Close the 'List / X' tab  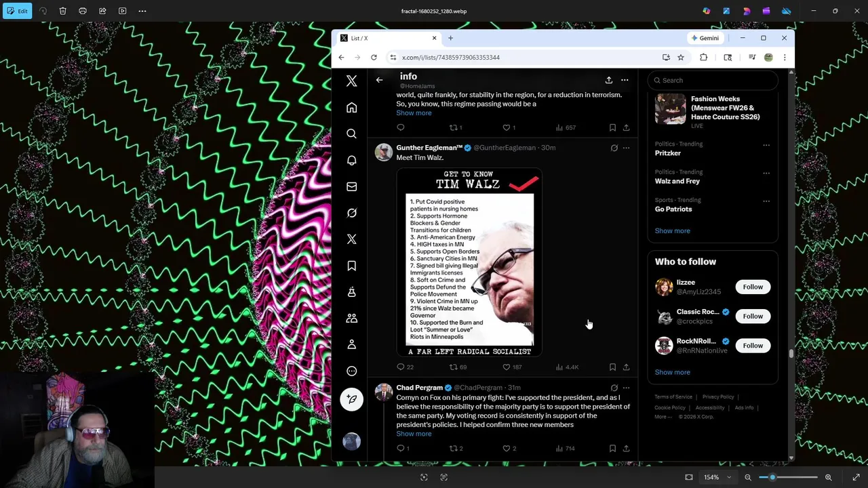coord(435,38)
